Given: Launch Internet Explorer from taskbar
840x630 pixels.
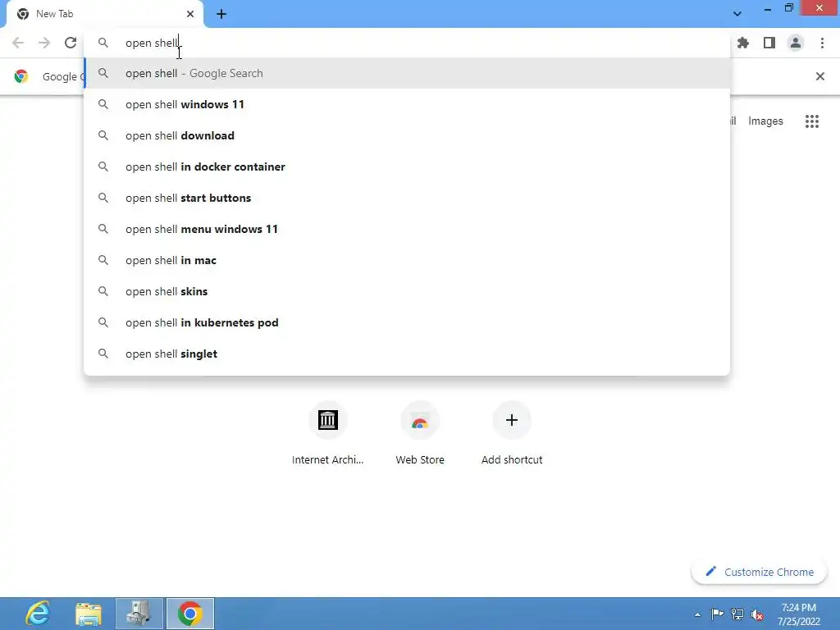Looking at the screenshot, I should click(38, 614).
